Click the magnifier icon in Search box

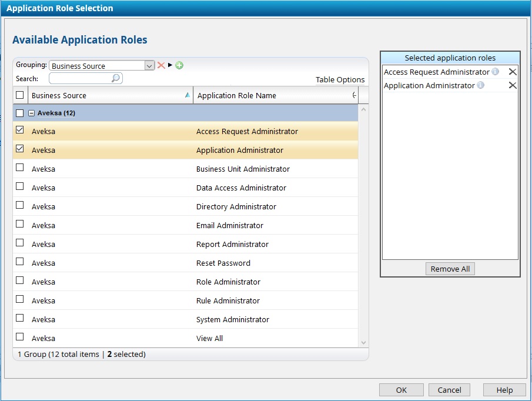click(x=116, y=78)
